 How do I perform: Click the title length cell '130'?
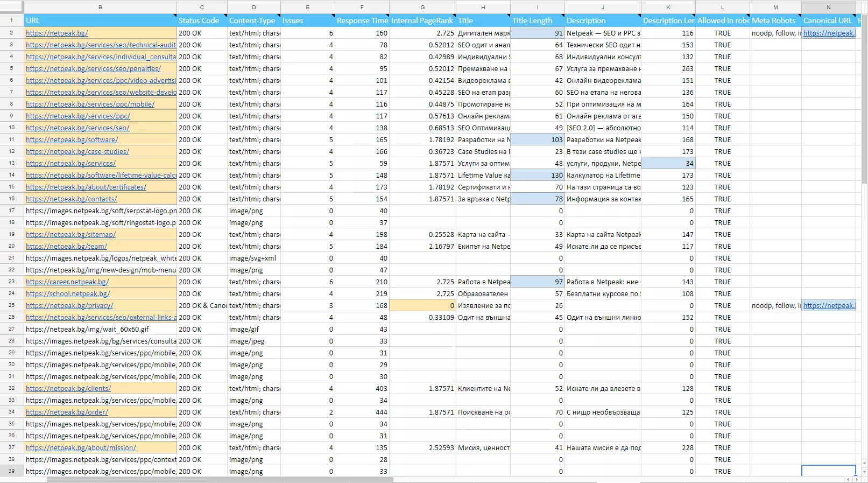(537, 176)
